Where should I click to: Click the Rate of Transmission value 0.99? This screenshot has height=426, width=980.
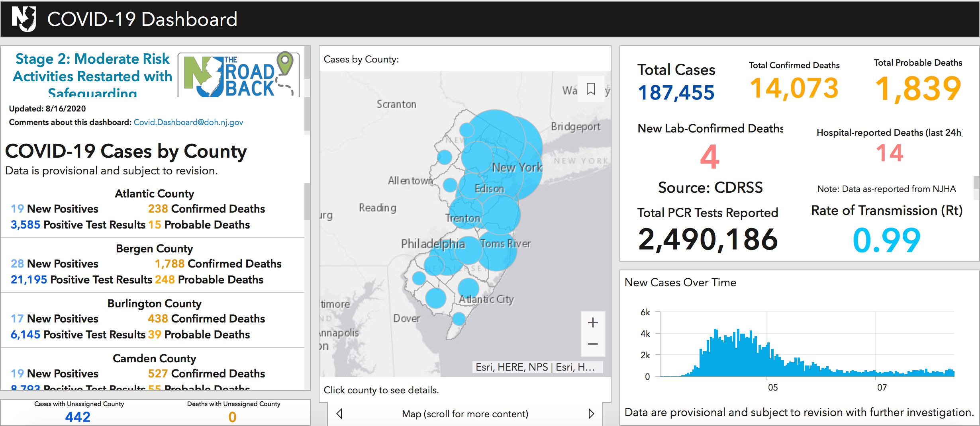coord(886,240)
